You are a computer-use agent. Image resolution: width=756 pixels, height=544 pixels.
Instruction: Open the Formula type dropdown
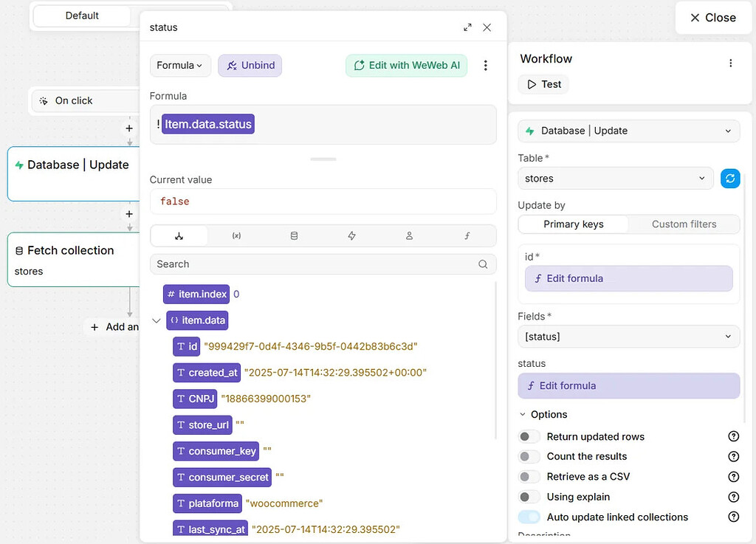coord(180,66)
